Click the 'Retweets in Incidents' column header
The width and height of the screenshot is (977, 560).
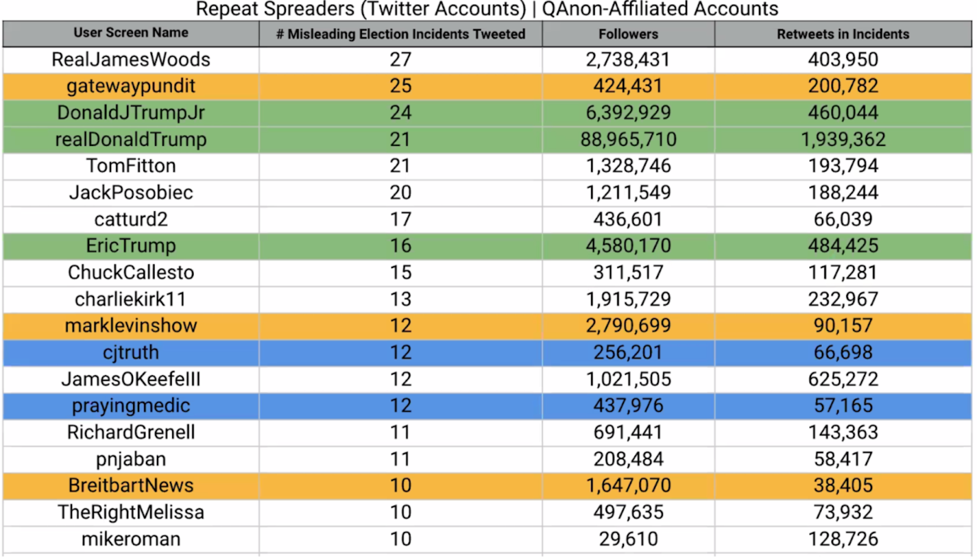[x=843, y=34]
